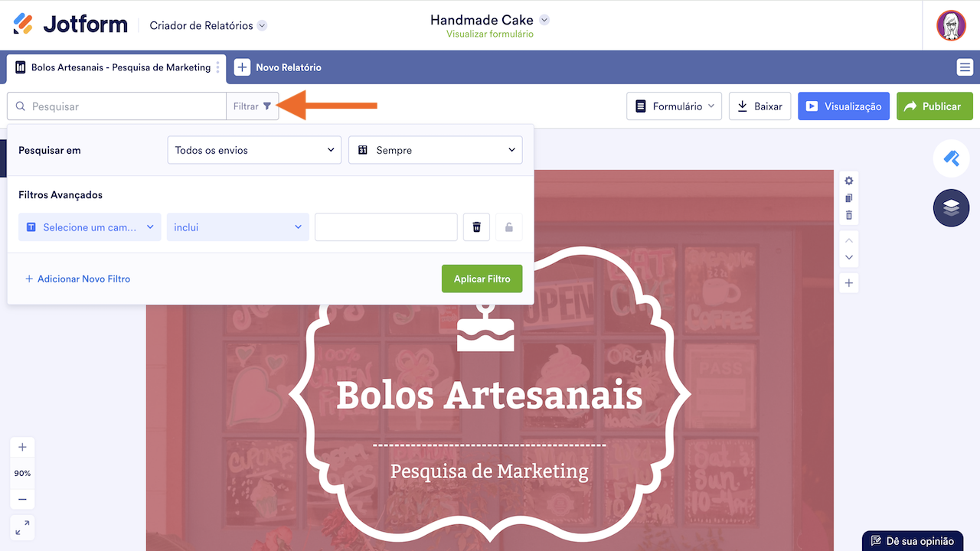
Task: Toggle fullscreen expand icon
Action: point(22,528)
